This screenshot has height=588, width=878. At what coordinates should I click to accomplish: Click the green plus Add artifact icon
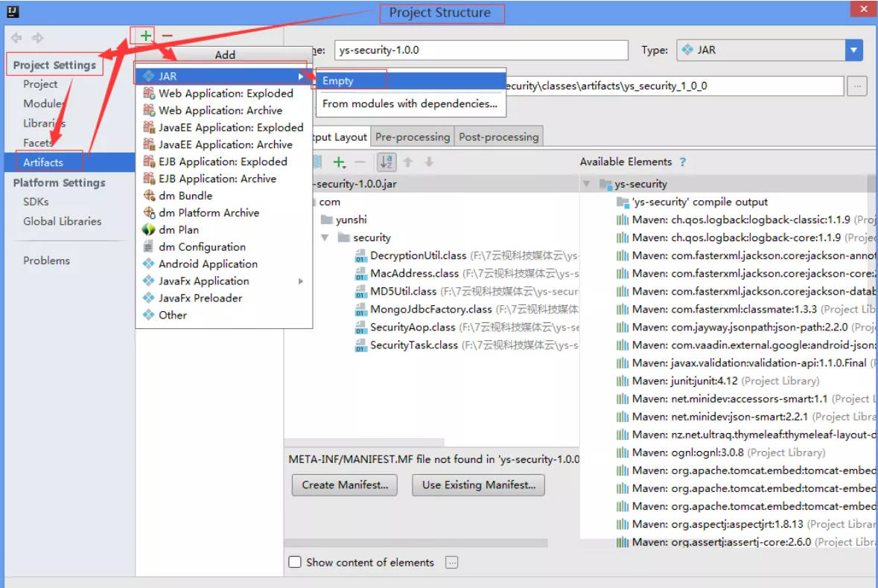146,36
